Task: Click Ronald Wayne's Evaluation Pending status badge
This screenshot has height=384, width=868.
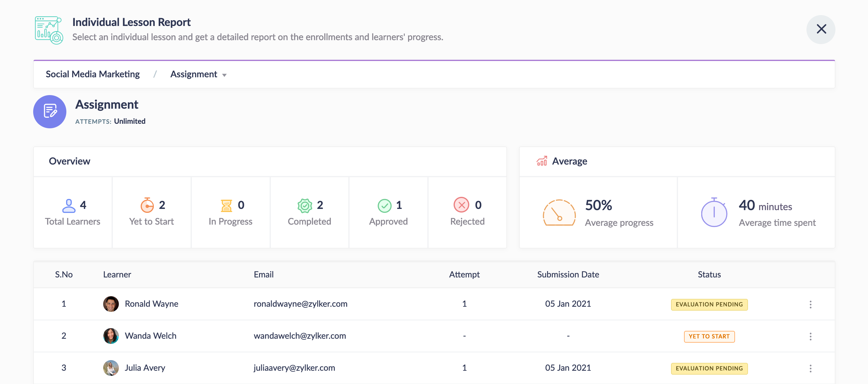Action: (x=709, y=304)
